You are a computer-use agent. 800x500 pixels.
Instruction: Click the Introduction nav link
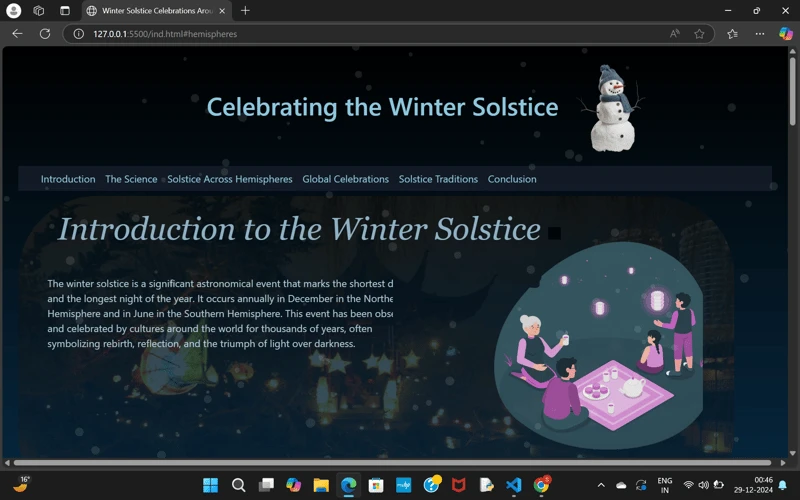click(x=68, y=179)
